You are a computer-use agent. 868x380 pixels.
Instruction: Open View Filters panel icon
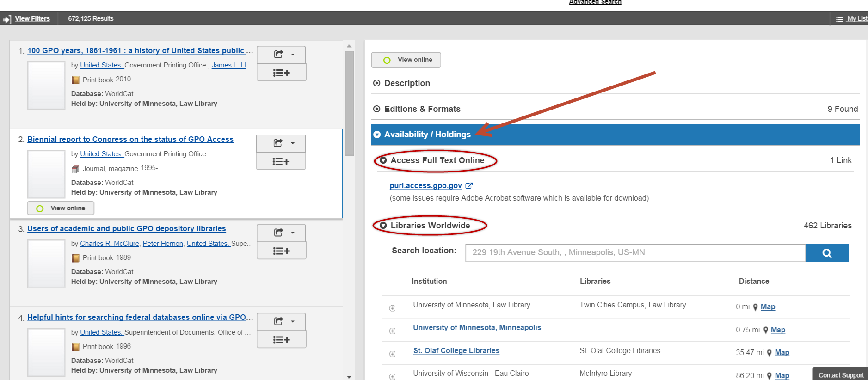click(x=7, y=19)
